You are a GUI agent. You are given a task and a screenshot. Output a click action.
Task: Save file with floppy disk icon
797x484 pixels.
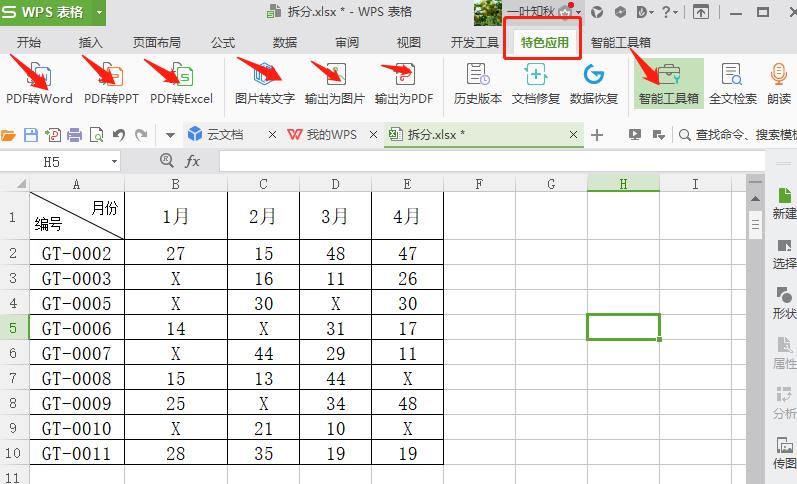pyautogui.click(x=30, y=135)
